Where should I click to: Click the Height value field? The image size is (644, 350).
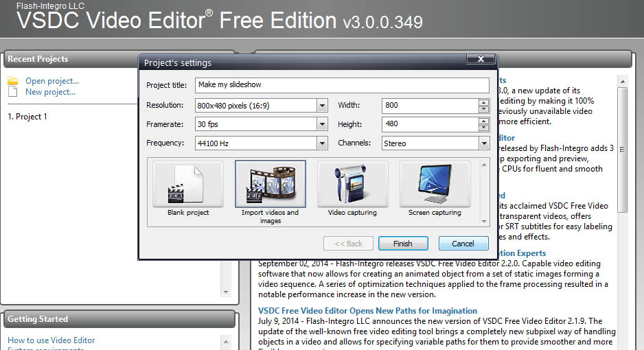point(430,124)
